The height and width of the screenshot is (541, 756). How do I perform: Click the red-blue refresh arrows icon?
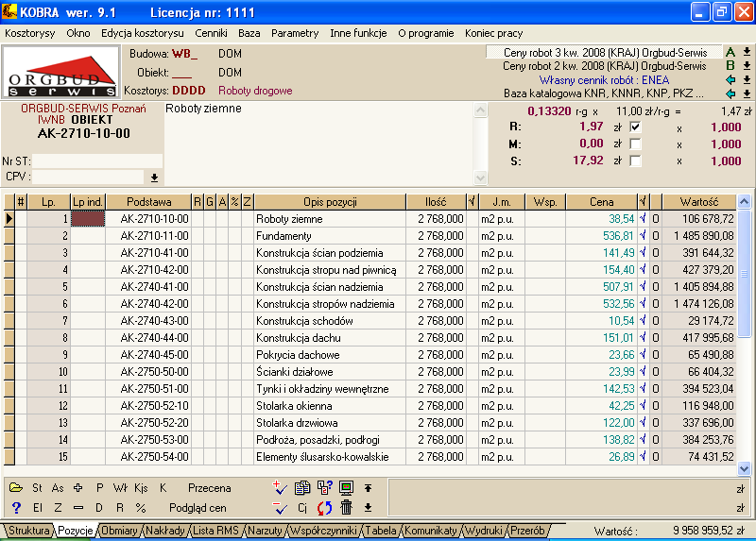click(324, 507)
